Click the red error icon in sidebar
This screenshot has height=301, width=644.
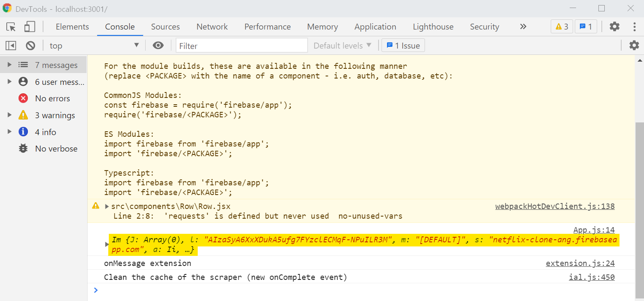click(23, 98)
